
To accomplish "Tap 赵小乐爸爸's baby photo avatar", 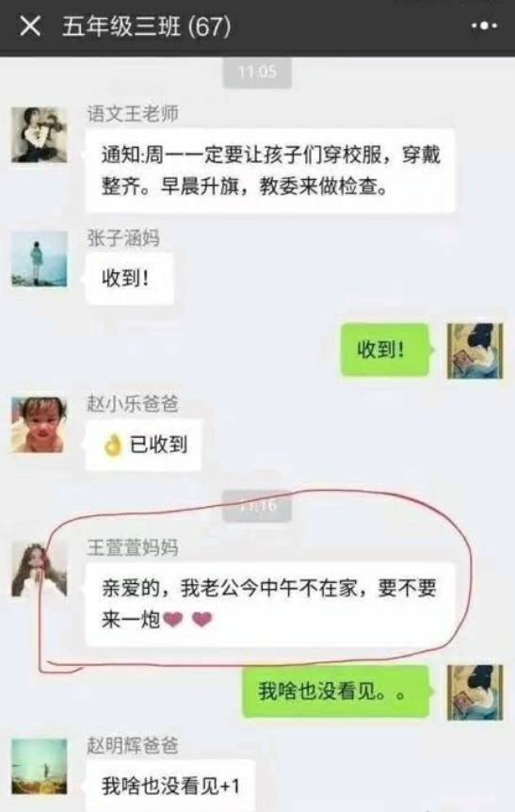I will coord(40,425).
